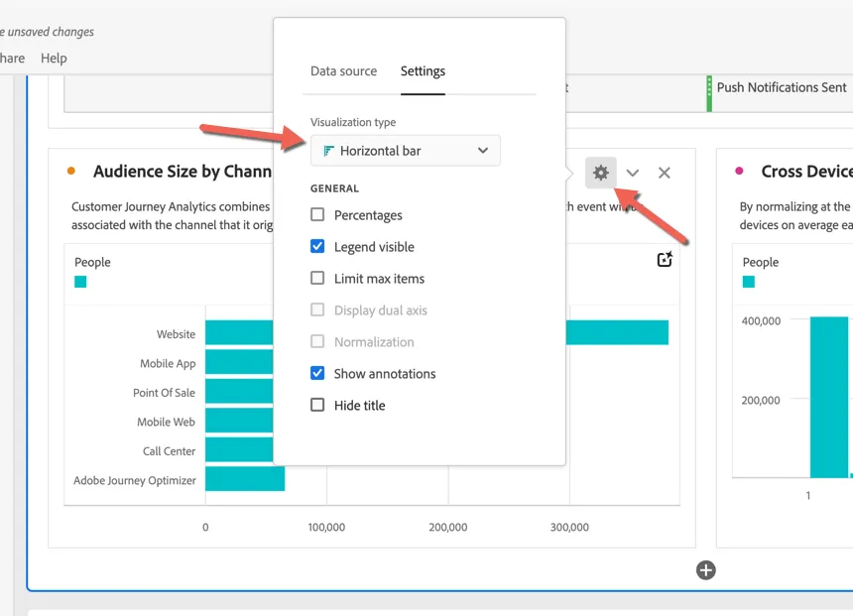Enable the Percentages checkbox

point(317,214)
